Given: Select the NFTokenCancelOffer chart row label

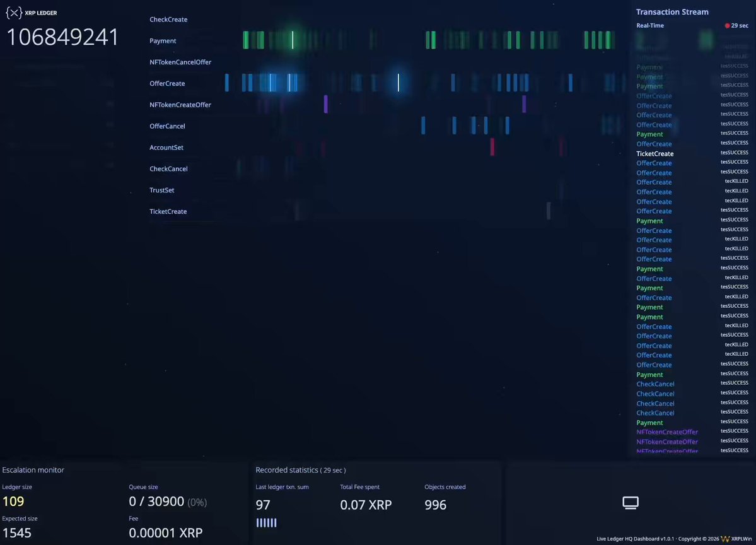Looking at the screenshot, I should click(x=180, y=62).
